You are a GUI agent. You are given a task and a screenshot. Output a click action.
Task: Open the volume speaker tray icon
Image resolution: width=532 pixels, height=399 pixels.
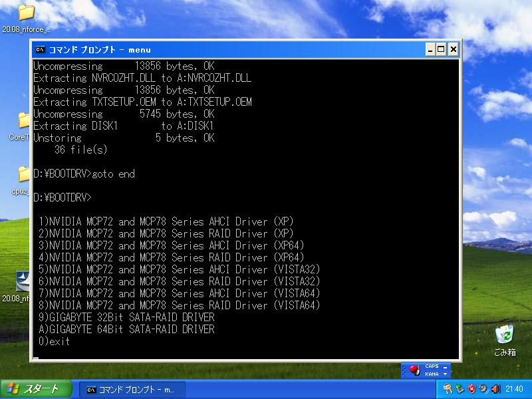(x=495, y=389)
